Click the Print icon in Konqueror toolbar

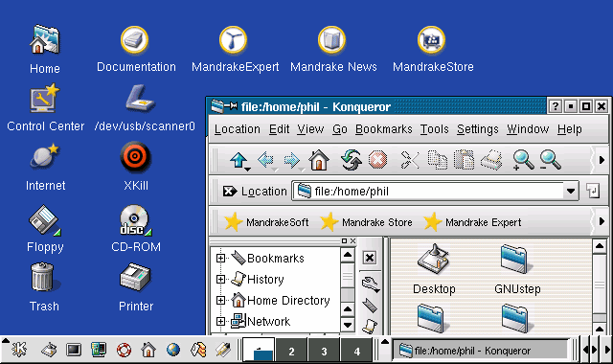pos(491,160)
